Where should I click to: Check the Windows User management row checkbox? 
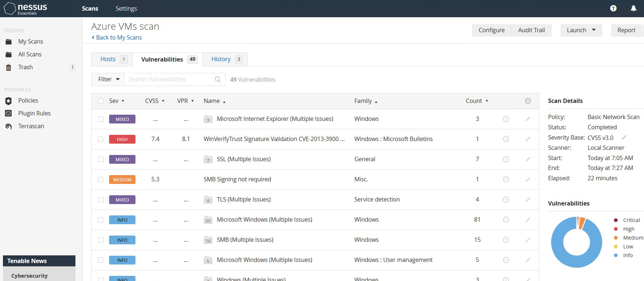pos(101,260)
